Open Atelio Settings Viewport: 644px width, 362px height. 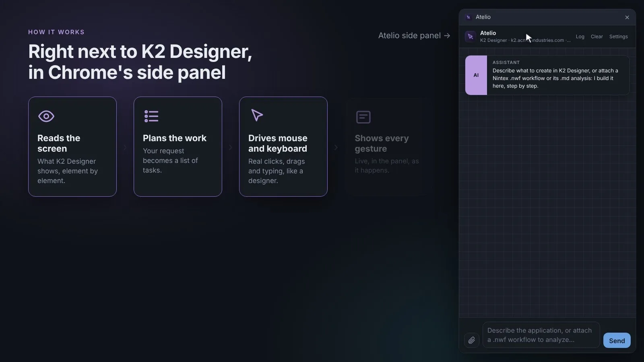pyautogui.click(x=619, y=37)
